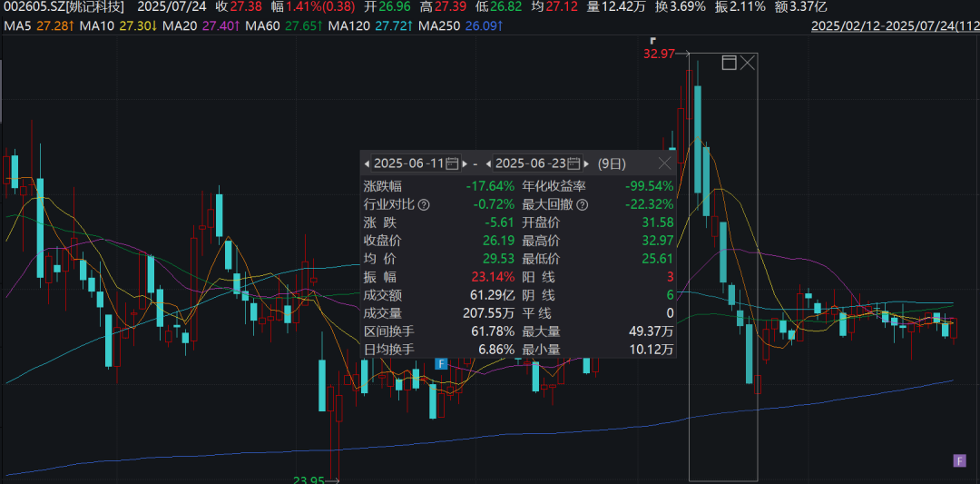
Task: Select the MA250 indicator label
Action: (439, 26)
